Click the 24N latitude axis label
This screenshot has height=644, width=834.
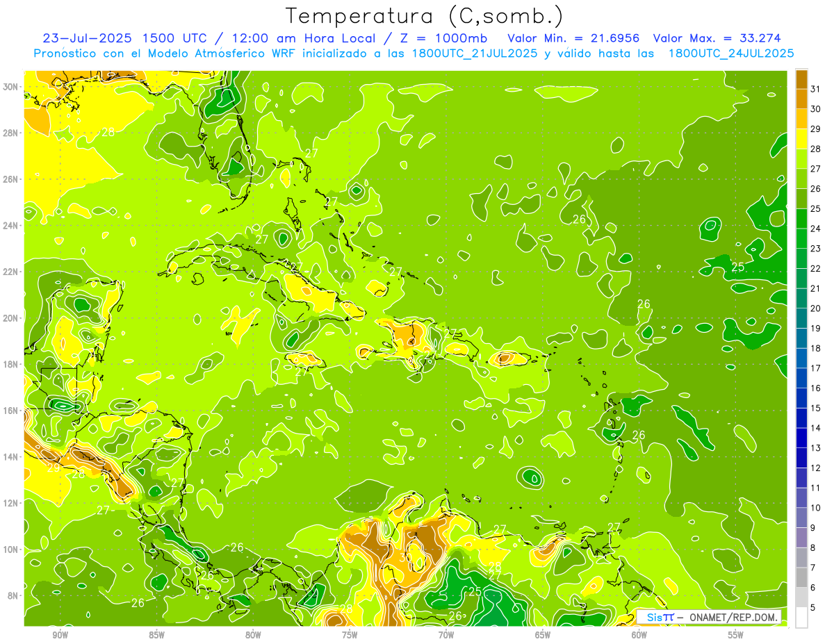[12, 226]
